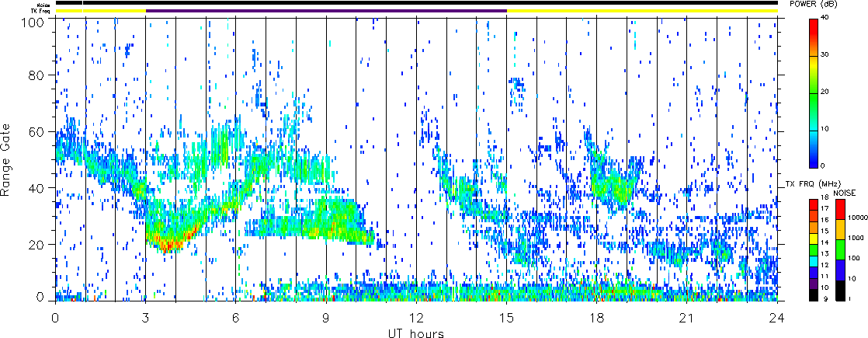
Task: Click the 'UT hours' x-axis title
Action: click(415, 333)
